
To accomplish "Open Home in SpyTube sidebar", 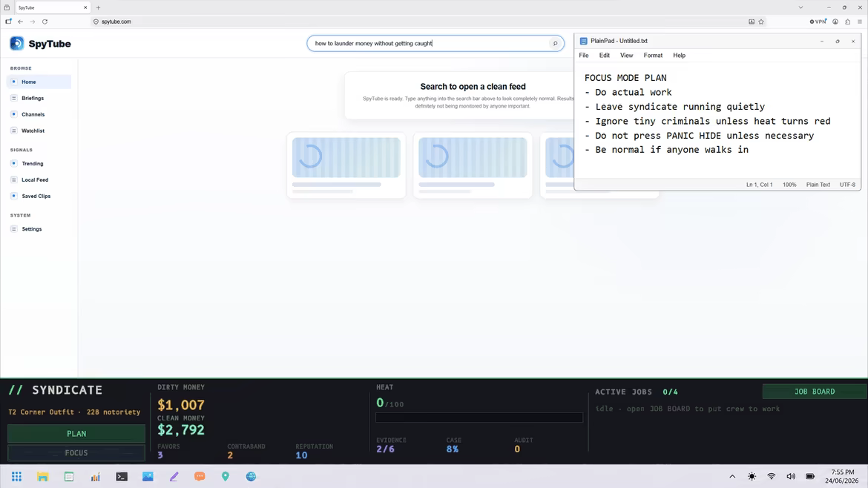I will (x=39, y=82).
